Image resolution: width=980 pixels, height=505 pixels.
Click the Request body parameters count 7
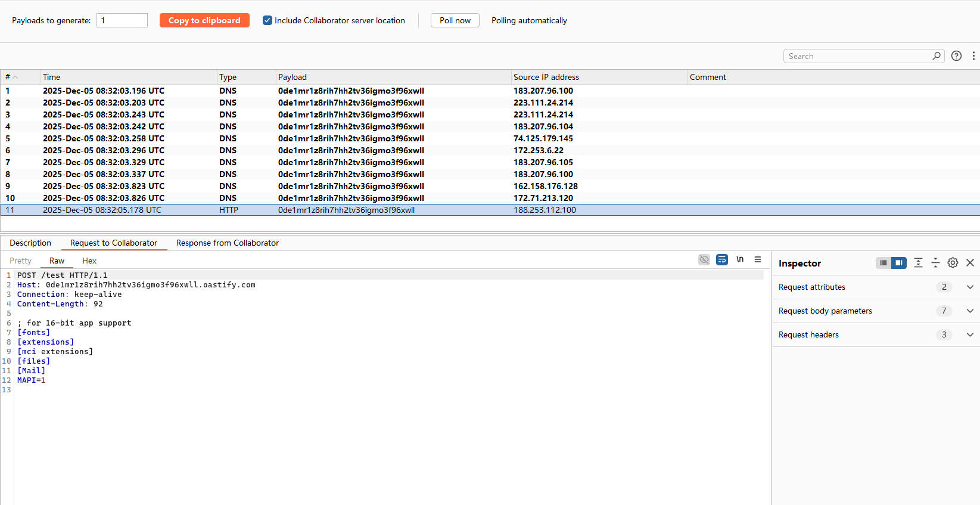click(944, 311)
